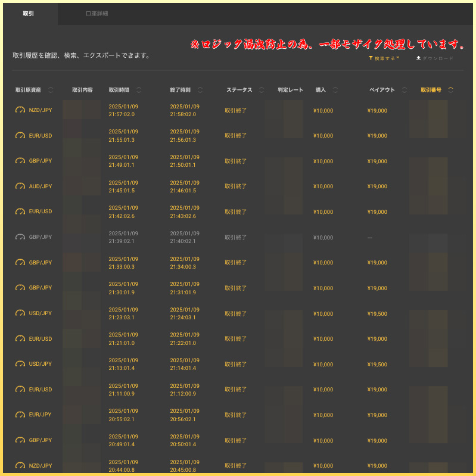Viewport: 476px width, 476px height.
Task: Sort by 終了時刻 column arrows
Action: point(200,90)
